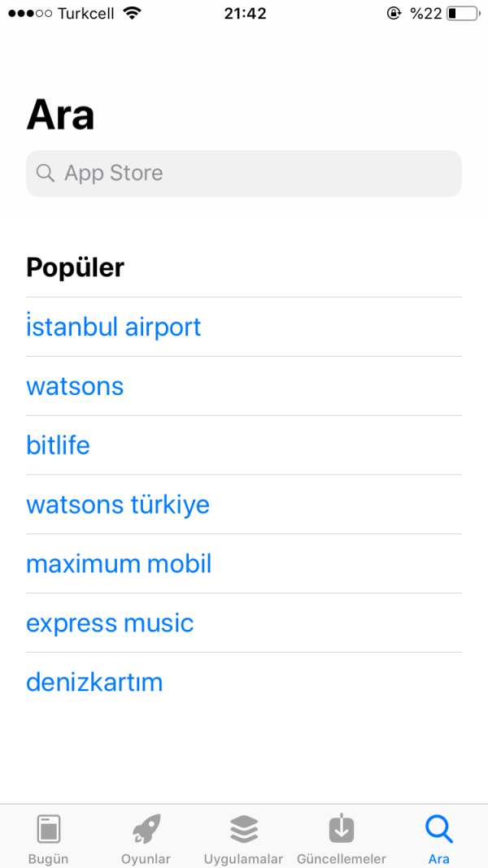
Task: Tap the maximum mobil suggestion
Action: tap(119, 564)
